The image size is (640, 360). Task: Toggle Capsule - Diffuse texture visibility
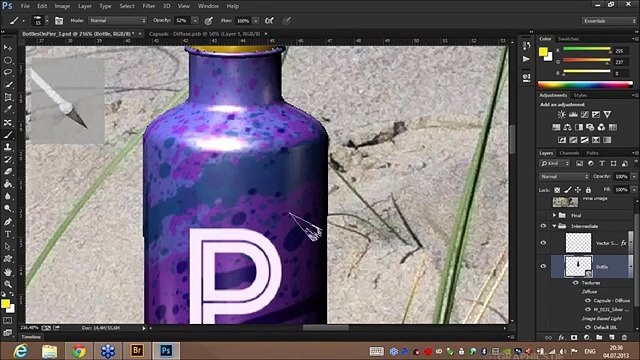click(x=588, y=300)
